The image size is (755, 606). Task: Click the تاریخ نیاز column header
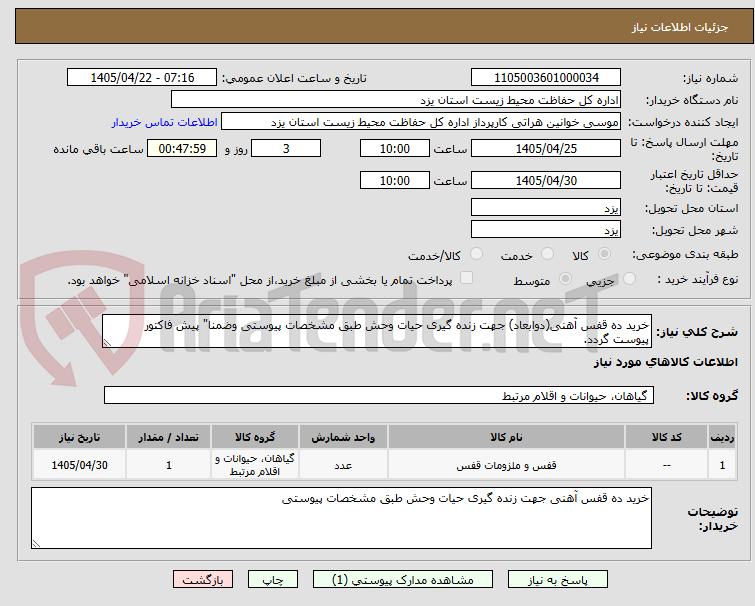click(79, 437)
